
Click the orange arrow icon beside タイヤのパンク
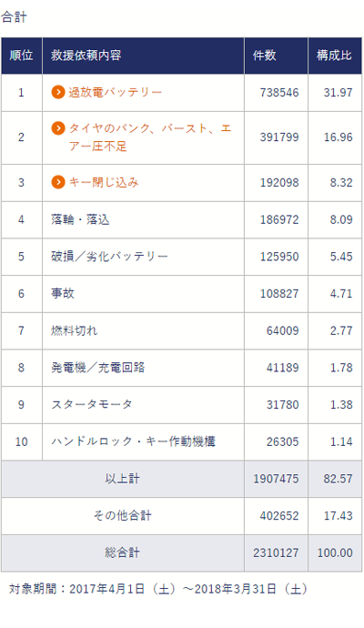[58, 128]
